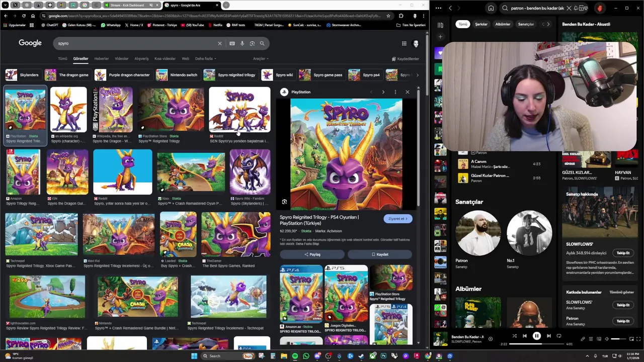Click into Google search input field

click(x=136, y=43)
